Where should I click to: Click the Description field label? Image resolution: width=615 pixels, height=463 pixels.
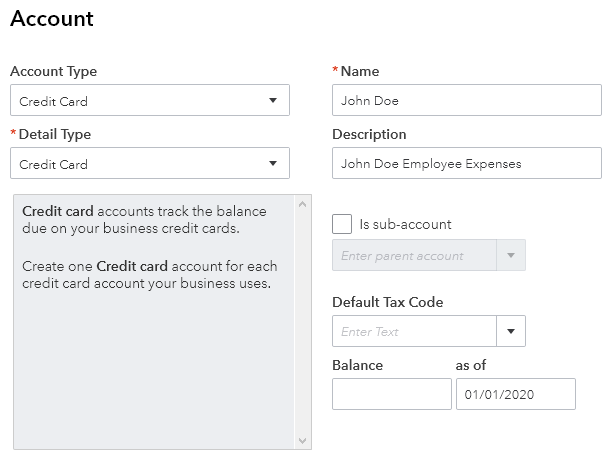369,135
